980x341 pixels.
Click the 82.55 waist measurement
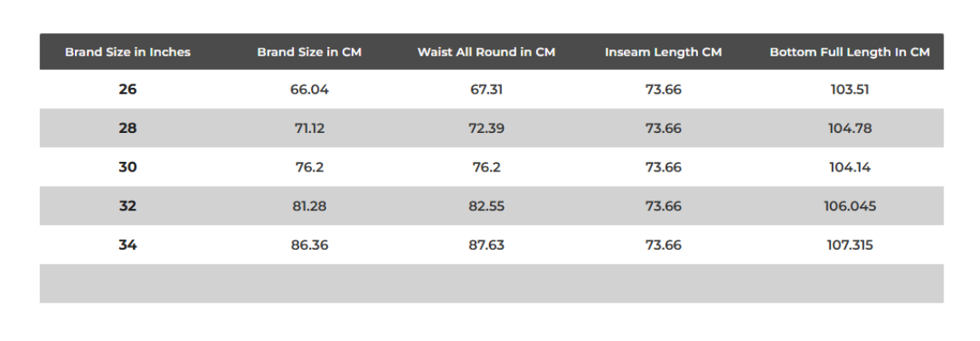tap(486, 206)
